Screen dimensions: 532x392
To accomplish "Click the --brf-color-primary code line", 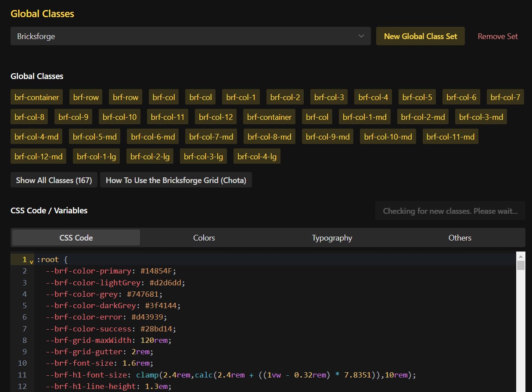I will pyautogui.click(x=111, y=271).
